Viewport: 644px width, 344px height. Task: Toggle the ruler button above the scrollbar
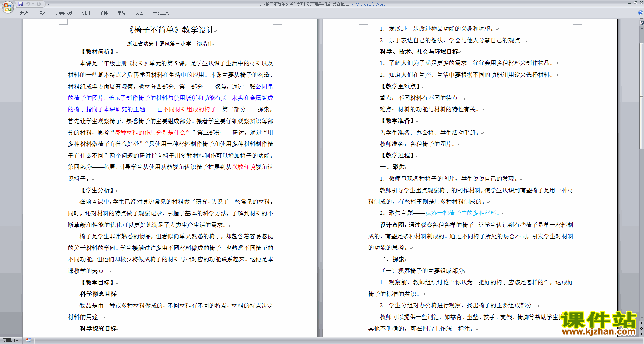[x=642, y=23]
